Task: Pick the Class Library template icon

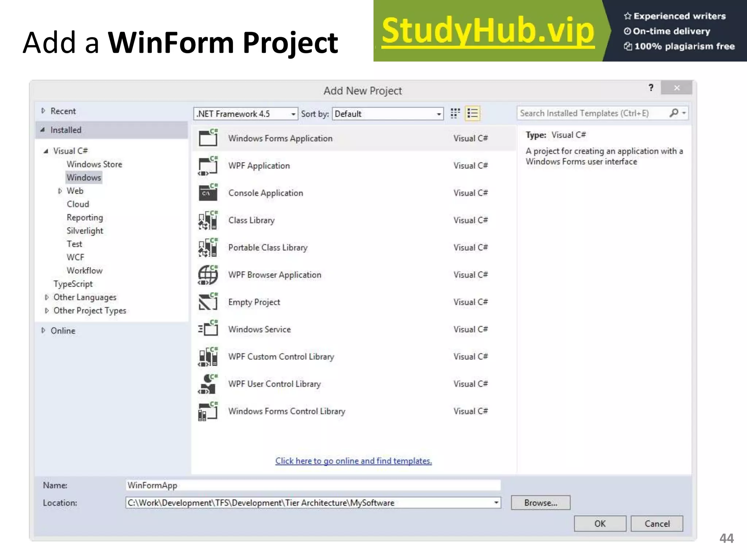Action: 208,220
